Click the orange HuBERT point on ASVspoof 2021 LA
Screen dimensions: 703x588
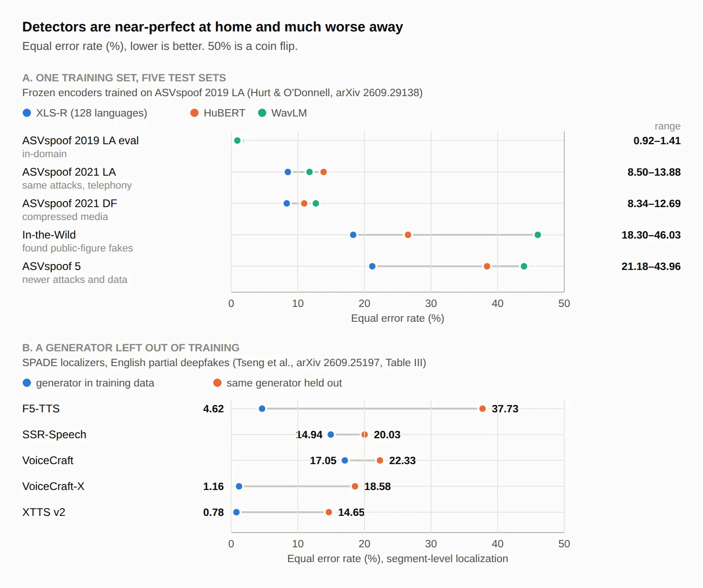tap(324, 172)
